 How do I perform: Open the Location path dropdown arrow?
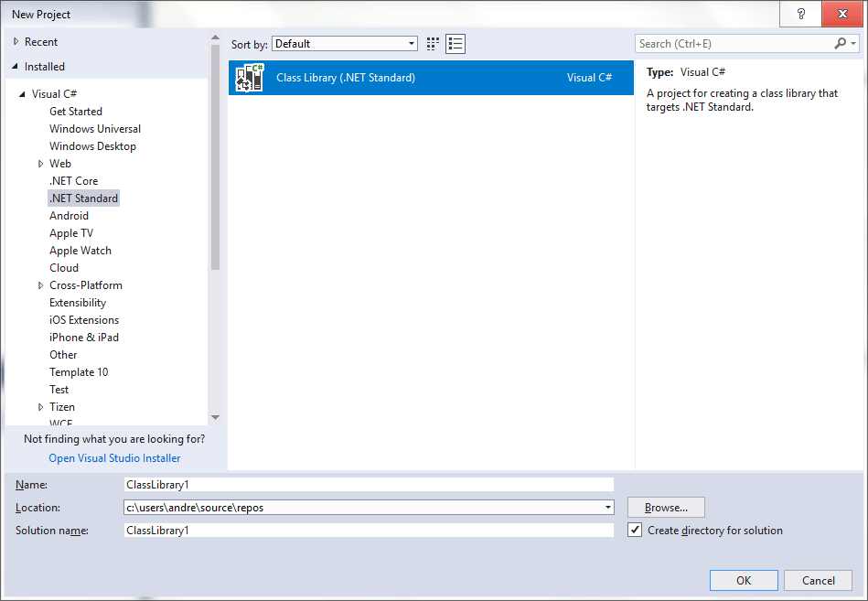coord(606,507)
